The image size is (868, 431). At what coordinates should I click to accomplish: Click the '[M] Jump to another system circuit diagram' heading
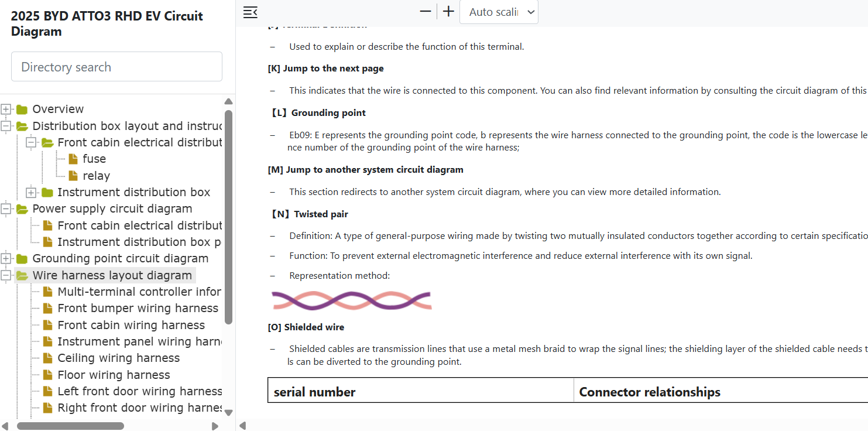366,170
